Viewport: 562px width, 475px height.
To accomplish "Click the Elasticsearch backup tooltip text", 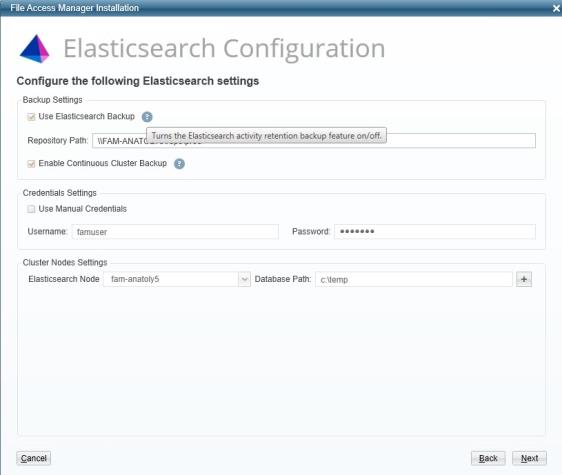I will 266,136.
